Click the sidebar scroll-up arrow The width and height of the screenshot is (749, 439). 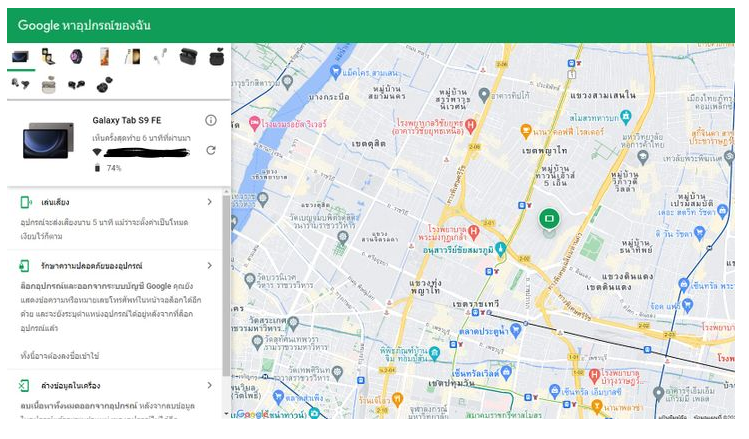(x=226, y=192)
